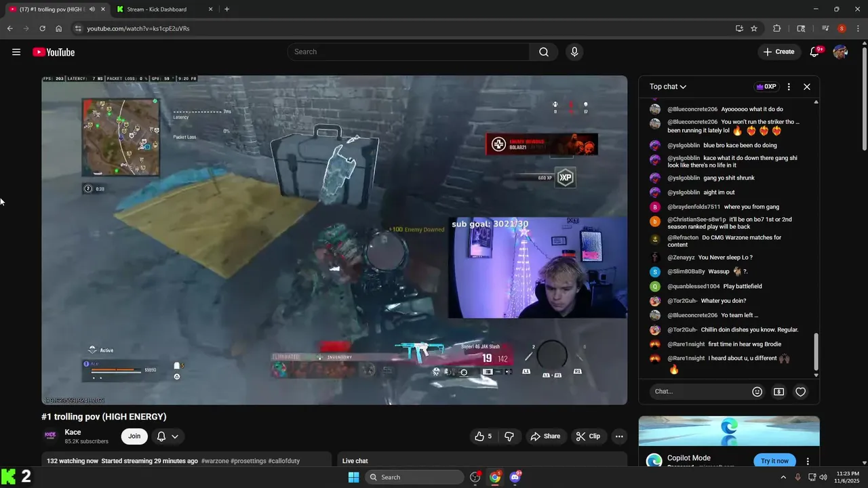Click the 0XP chat badge
The width and height of the screenshot is (868, 488).
point(766,87)
